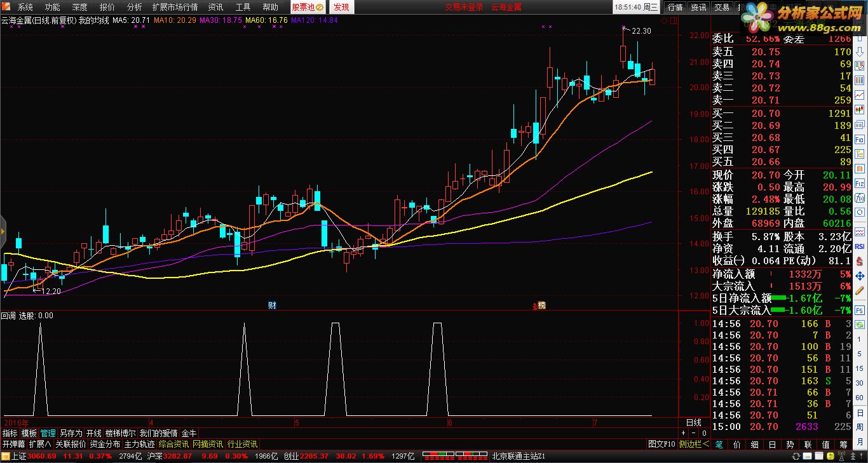Select the 指标 tab below chart
Screen dimensions: 868x463
click(10, 433)
